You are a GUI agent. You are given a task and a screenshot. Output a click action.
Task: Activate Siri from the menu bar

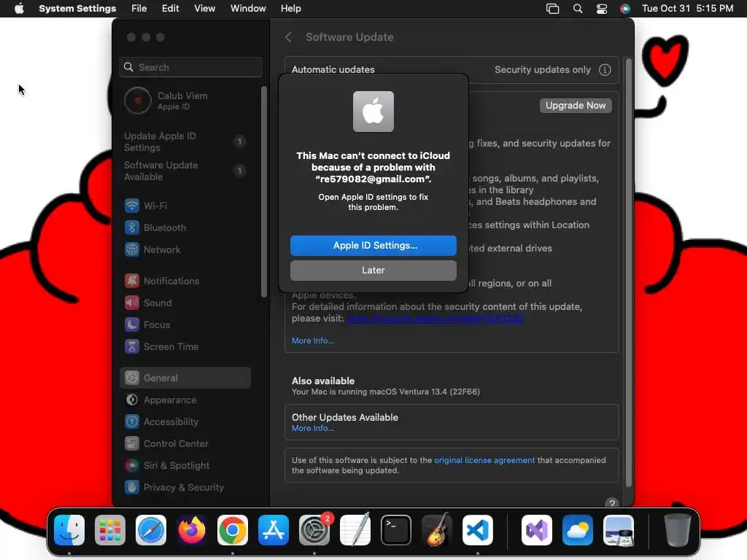(x=625, y=9)
